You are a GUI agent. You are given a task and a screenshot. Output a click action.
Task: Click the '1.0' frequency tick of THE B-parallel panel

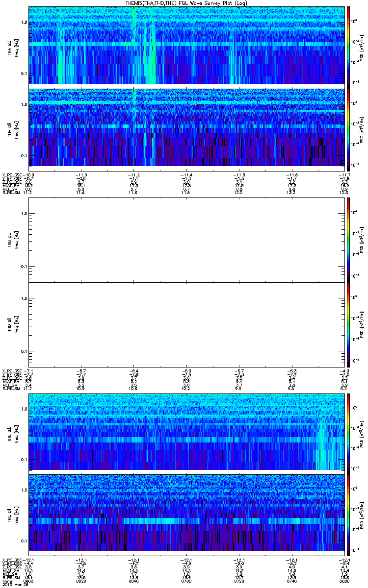click(24, 490)
